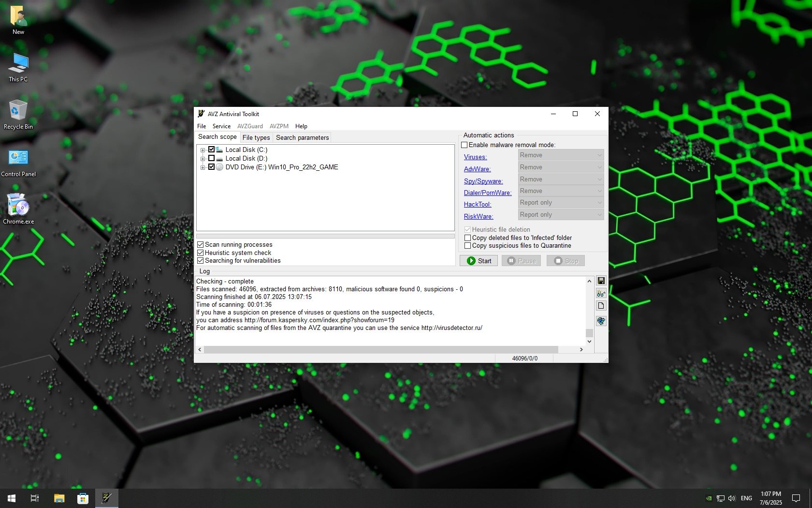Check the Local Disk (D:) checkbox
The height and width of the screenshot is (508, 812).
click(211, 158)
